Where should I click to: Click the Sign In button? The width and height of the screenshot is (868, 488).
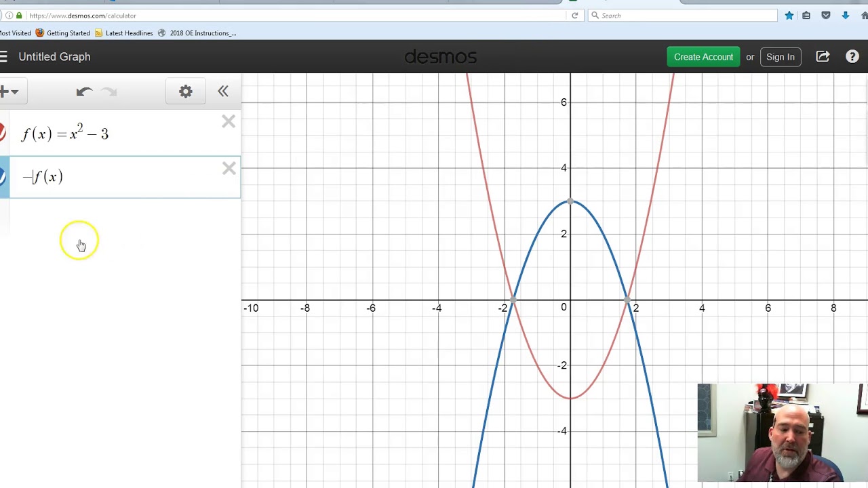[x=780, y=57]
